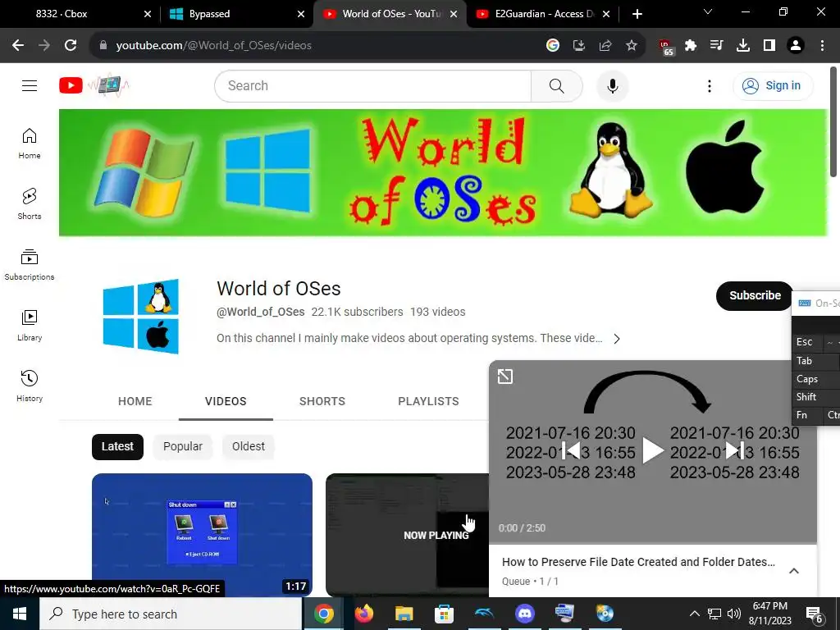Expand the channel description chevron

pos(617,339)
